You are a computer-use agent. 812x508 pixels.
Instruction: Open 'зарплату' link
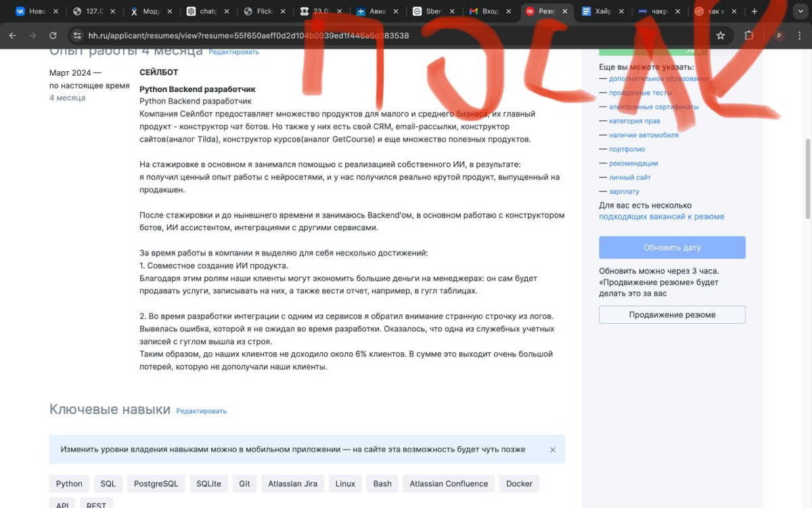tap(624, 192)
